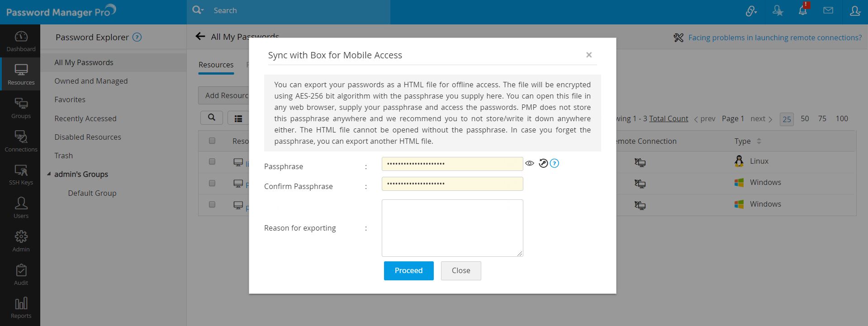The width and height of the screenshot is (868, 326).
Task: Click the mail envelope icon in header
Action: click(828, 10)
